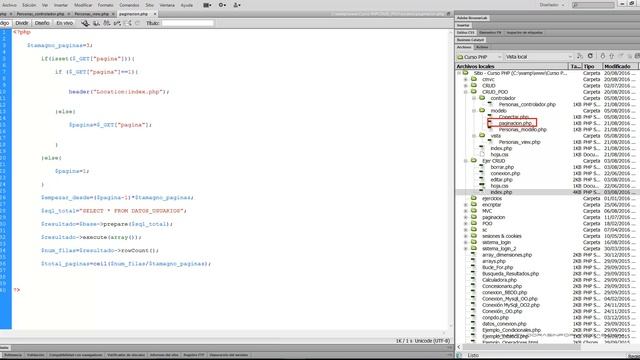Click the refresh files icon
640x360 pixels.
pos(590,56)
